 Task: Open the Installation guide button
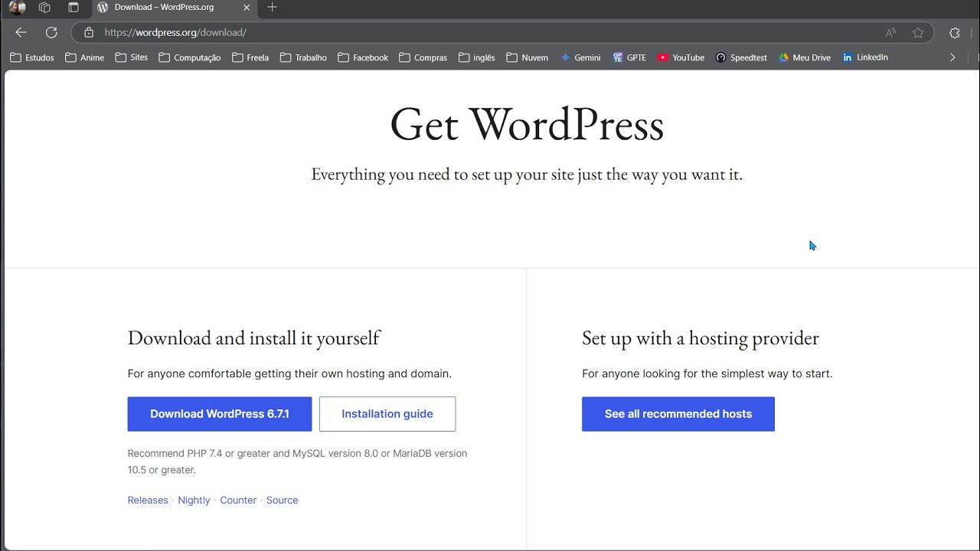click(387, 414)
